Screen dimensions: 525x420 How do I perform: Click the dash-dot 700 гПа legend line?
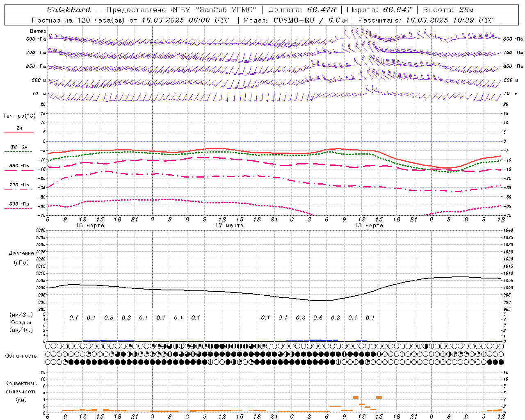[x=18, y=189]
